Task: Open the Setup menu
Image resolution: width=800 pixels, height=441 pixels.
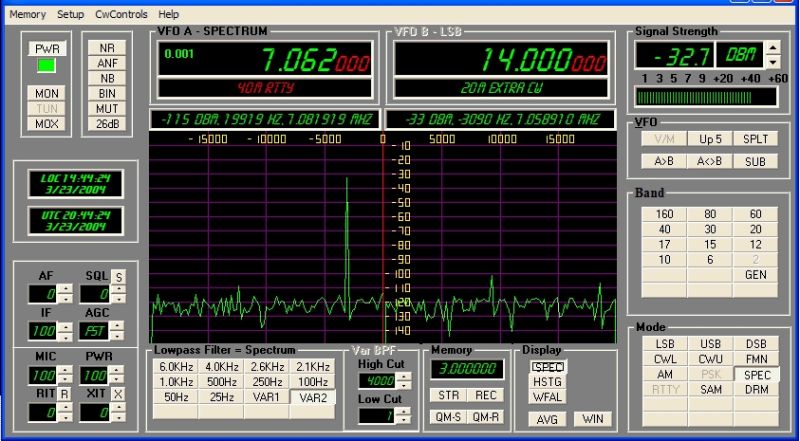Action: coord(70,14)
